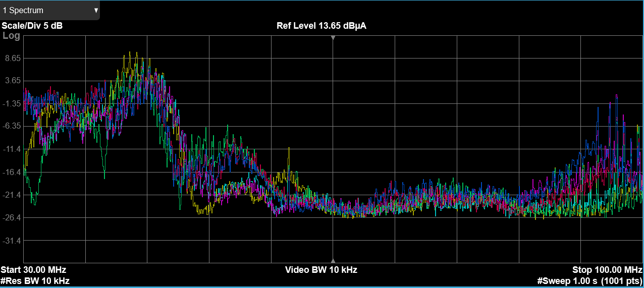Click the #Res BW 10 kHz setting
Image resolution: width=644 pixels, height=288 pixels.
35,281
